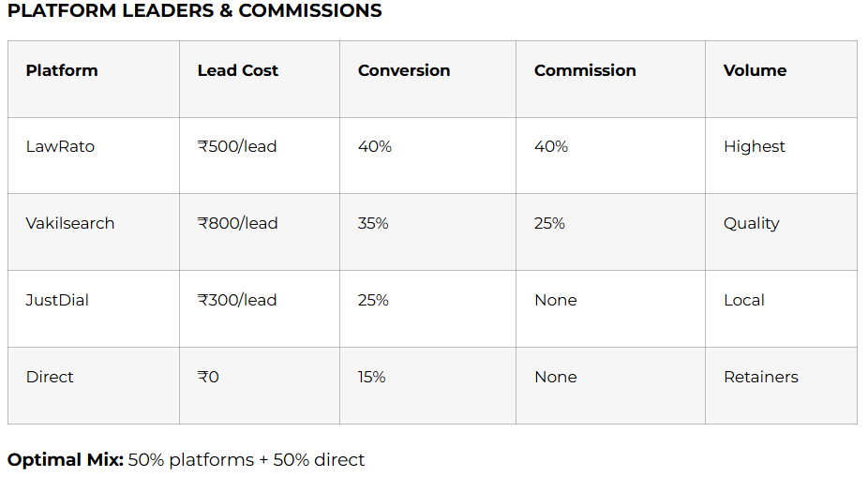Click Vakilsearch's 35% conversion cell
The height and width of the screenshot is (477, 868).
[373, 223]
